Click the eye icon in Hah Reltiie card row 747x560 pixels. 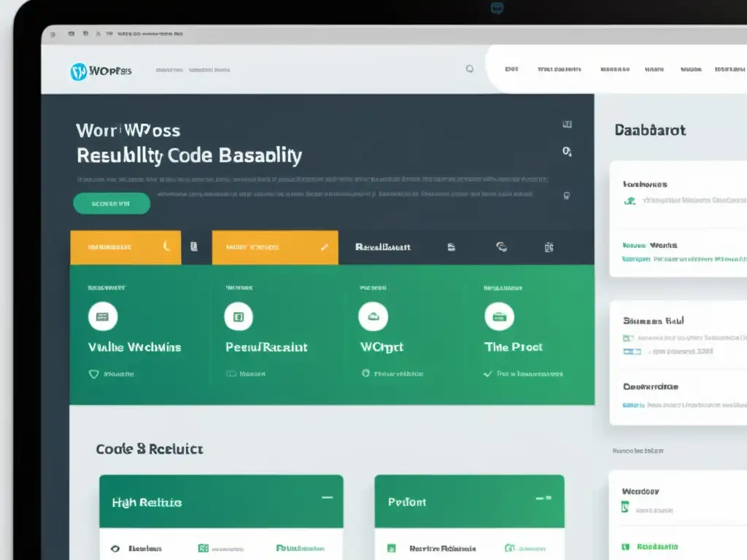115,548
